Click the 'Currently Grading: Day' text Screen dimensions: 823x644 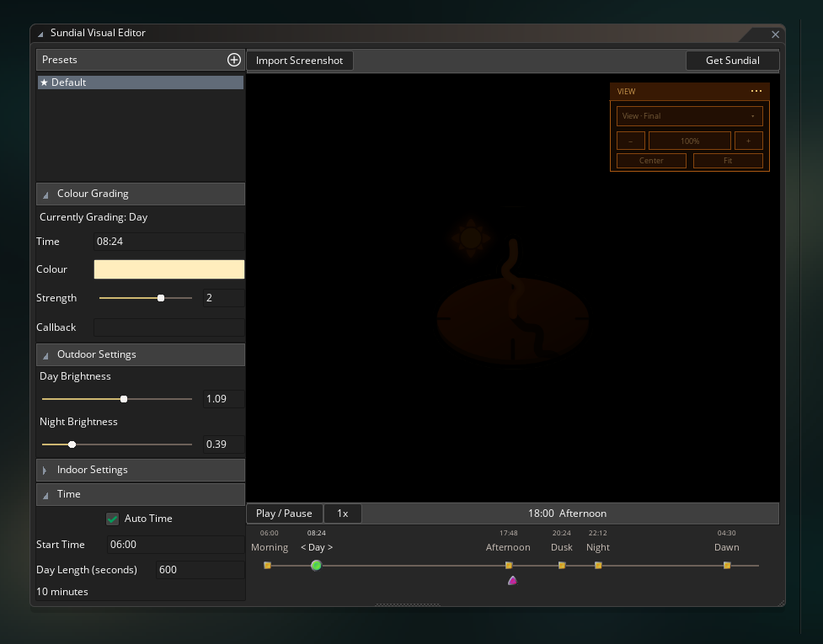[94, 217]
